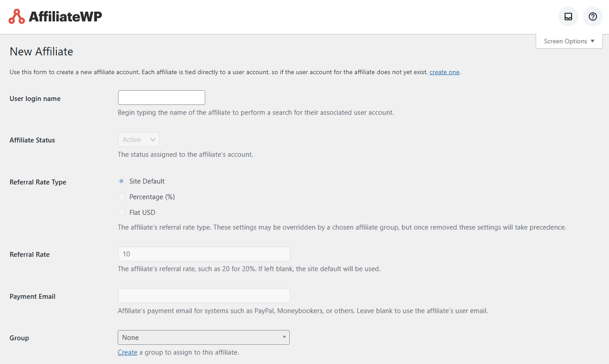This screenshot has width=609, height=364.
Task: Click the Flat USD label text
Action: (142, 212)
